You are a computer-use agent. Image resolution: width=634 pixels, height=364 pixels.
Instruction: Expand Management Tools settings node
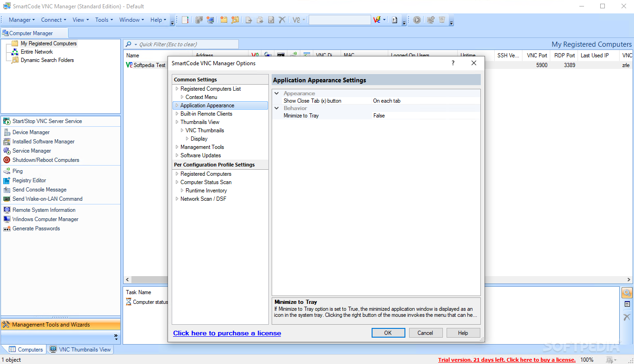click(x=177, y=147)
